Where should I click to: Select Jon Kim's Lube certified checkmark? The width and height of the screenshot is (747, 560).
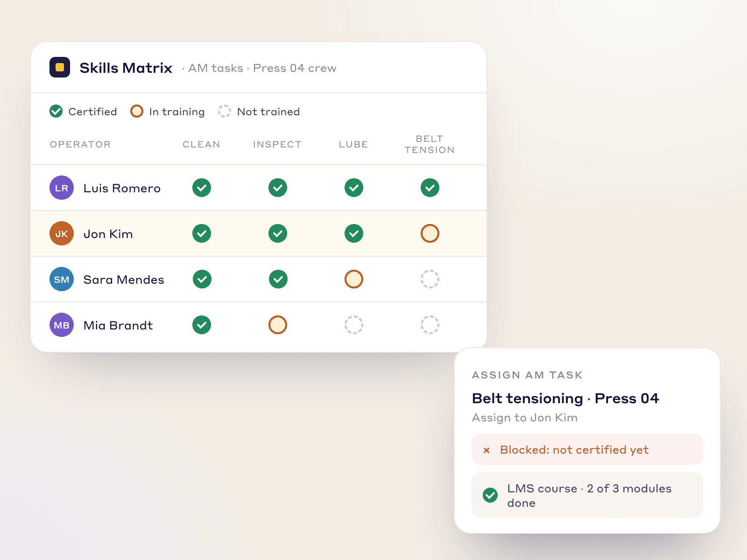point(354,233)
